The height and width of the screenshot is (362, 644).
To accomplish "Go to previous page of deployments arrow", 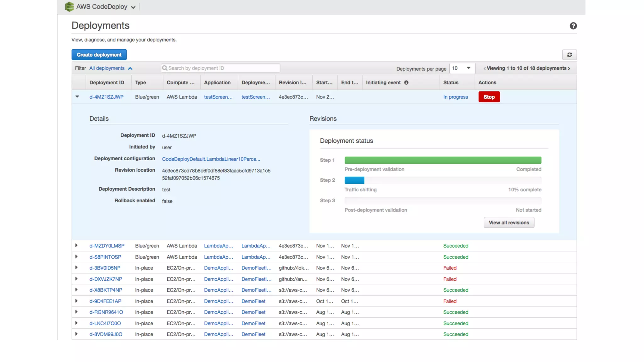I will click(485, 69).
